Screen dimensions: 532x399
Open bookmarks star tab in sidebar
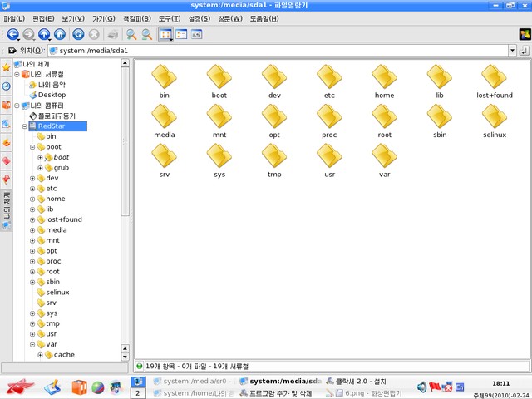tap(7, 66)
